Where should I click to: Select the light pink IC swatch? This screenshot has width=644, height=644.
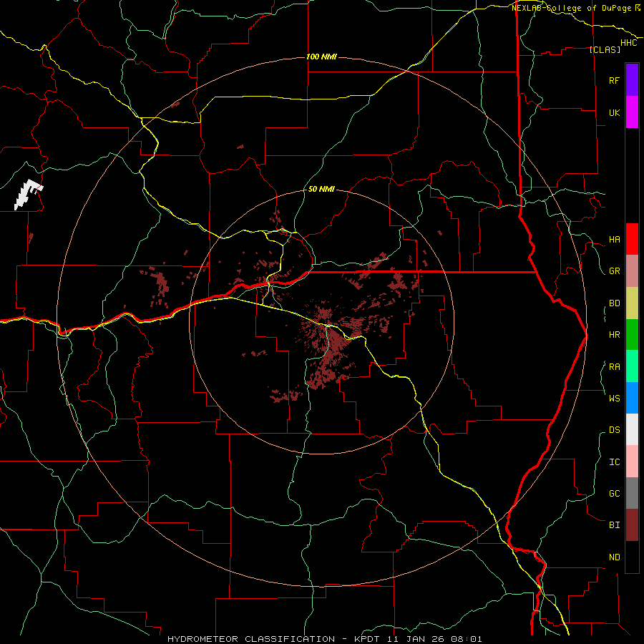pos(632,462)
